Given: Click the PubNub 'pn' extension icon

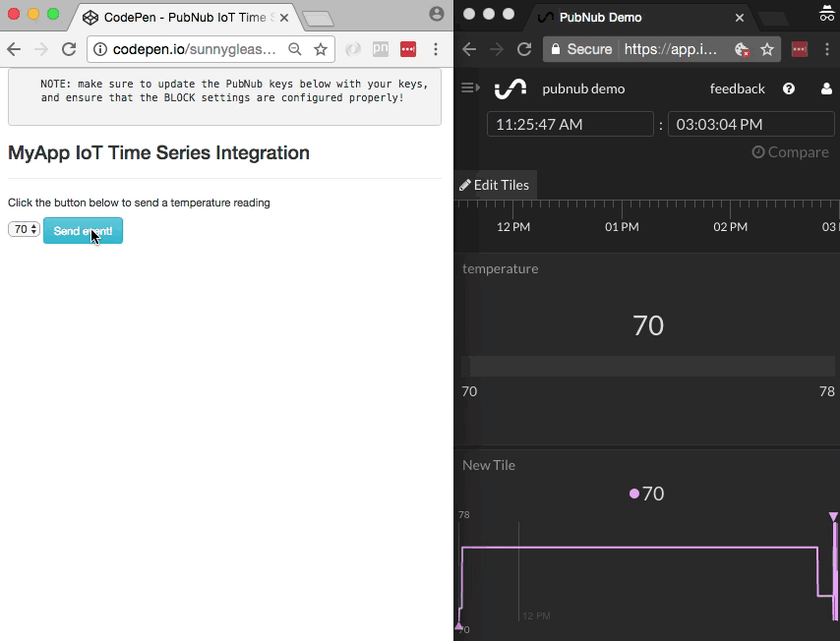Looking at the screenshot, I should tap(381, 49).
